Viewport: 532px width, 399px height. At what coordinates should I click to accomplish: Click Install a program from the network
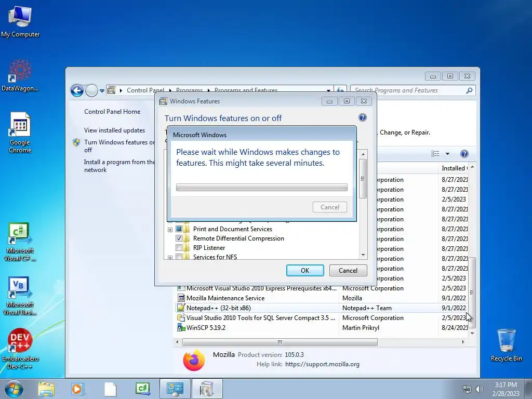tap(119, 166)
